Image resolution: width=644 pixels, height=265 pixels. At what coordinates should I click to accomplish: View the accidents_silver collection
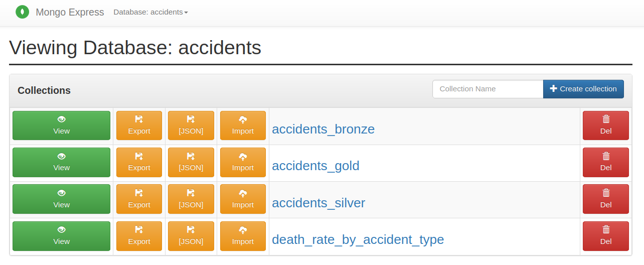[x=61, y=199]
